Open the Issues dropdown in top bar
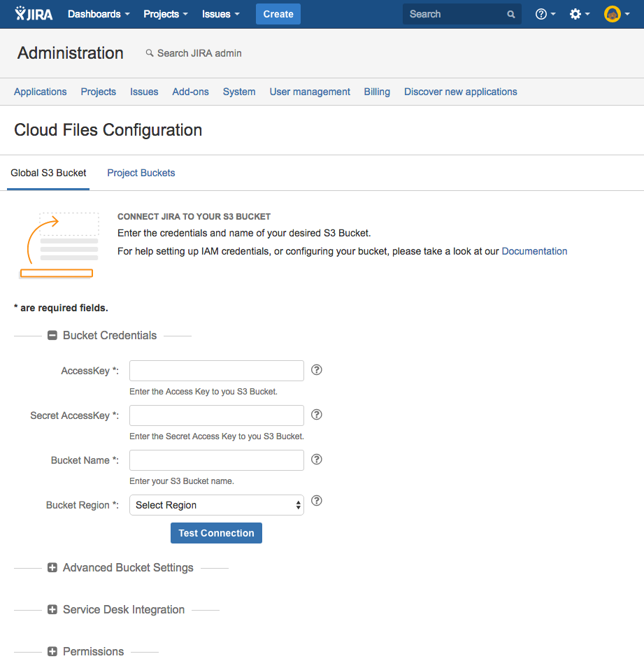 [x=221, y=14]
